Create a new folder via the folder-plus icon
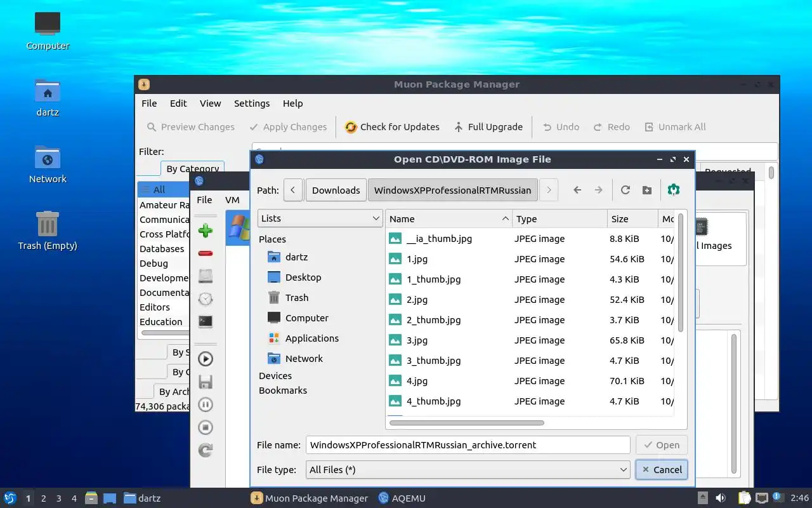The width and height of the screenshot is (812, 508). pyautogui.click(x=647, y=190)
